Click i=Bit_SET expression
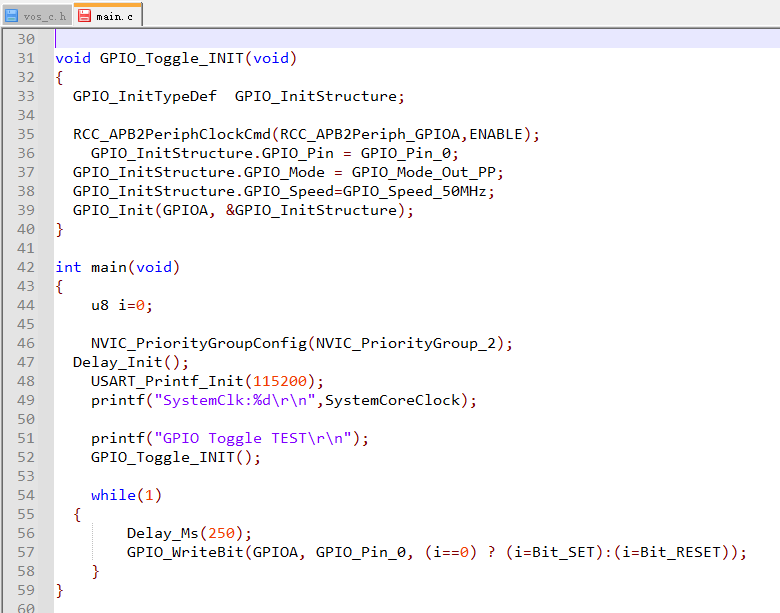This screenshot has width=780, height=613. pos(554,553)
